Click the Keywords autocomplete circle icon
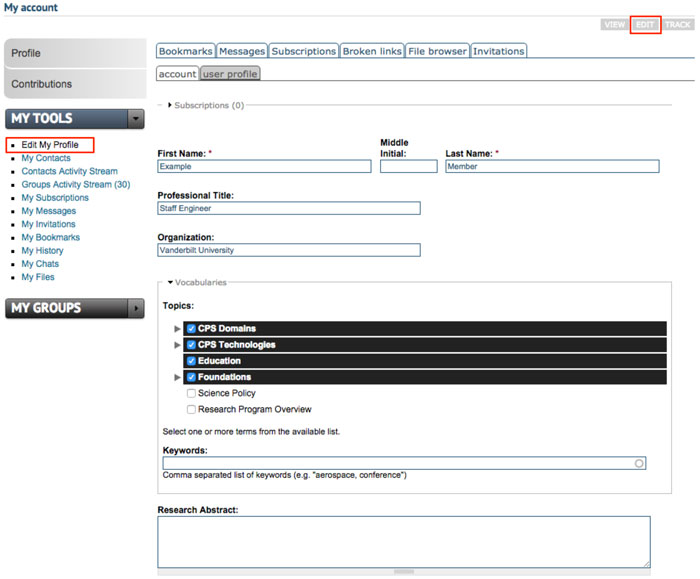Image resolution: width=700 pixels, height=579 pixels. coord(639,463)
